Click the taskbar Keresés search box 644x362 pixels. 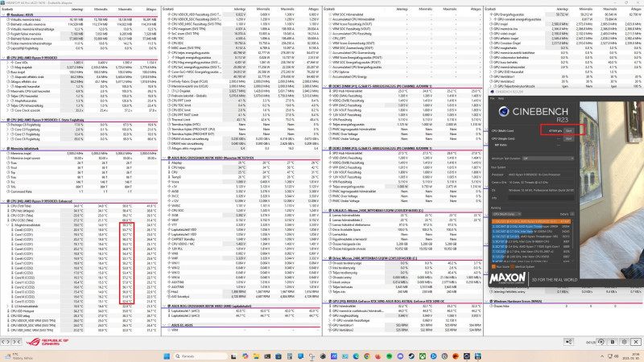point(200,356)
